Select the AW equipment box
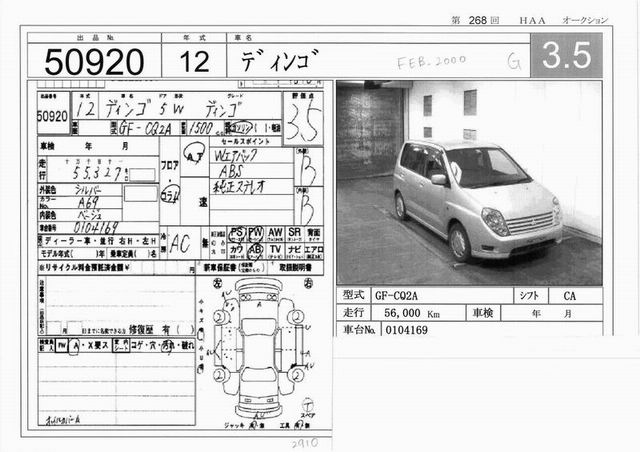Image resolution: width=640 pixels, height=452 pixels. [x=275, y=232]
